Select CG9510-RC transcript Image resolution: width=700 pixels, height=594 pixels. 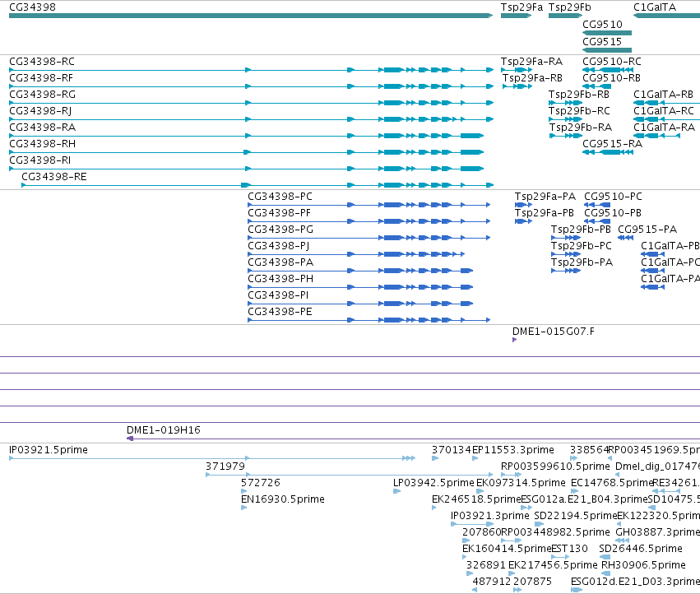click(x=608, y=70)
